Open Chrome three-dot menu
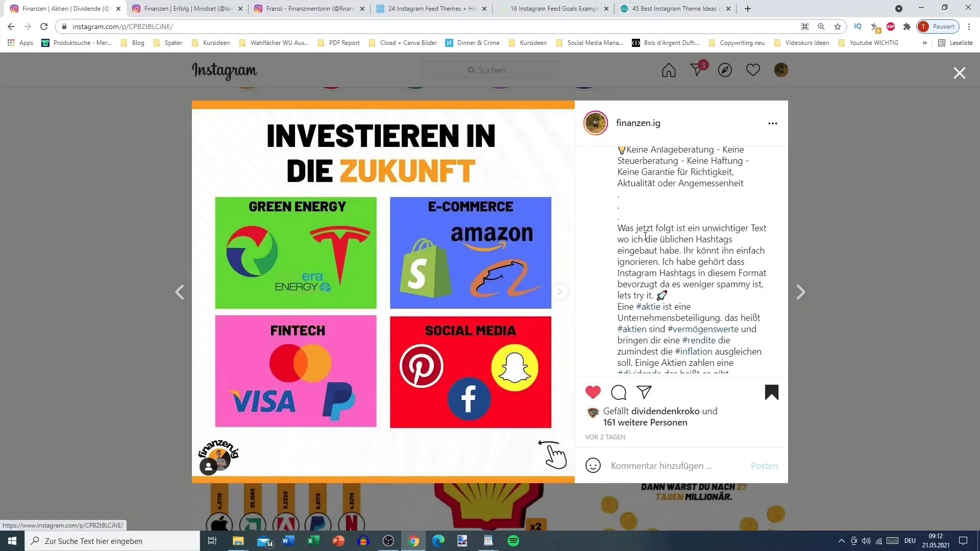 tap(969, 27)
